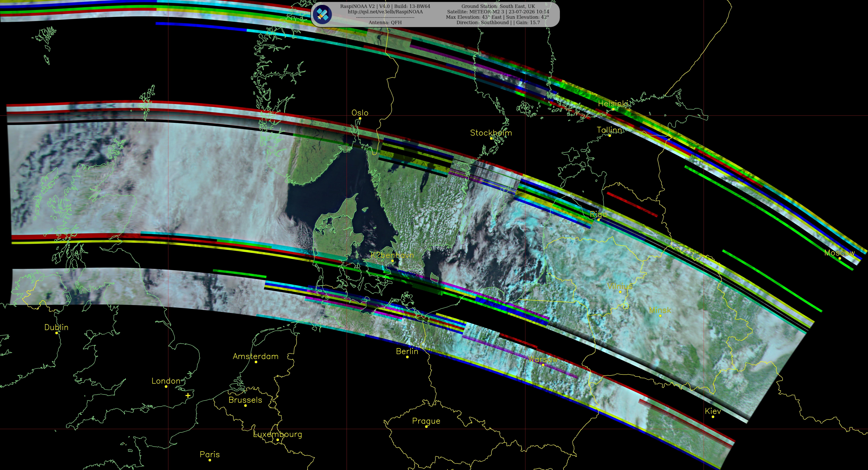Select the Luxembourg city label
The image size is (868, 470).
[x=278, y=434]
